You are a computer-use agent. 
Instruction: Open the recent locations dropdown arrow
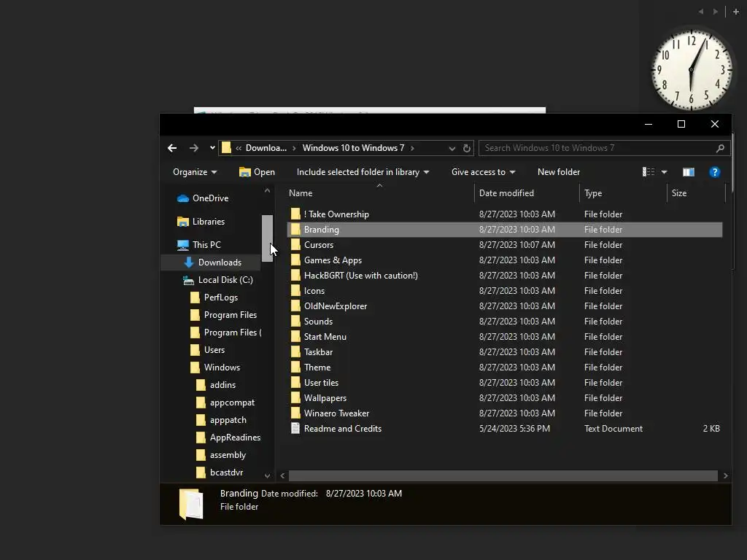[x=212, y=148]
